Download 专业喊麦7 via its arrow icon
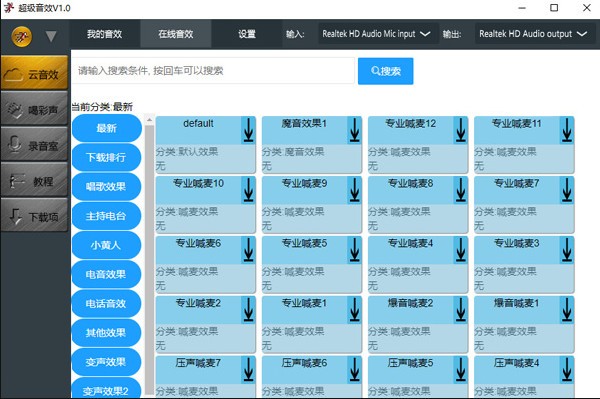Screen dimensions: 600x399 (567, 190)
